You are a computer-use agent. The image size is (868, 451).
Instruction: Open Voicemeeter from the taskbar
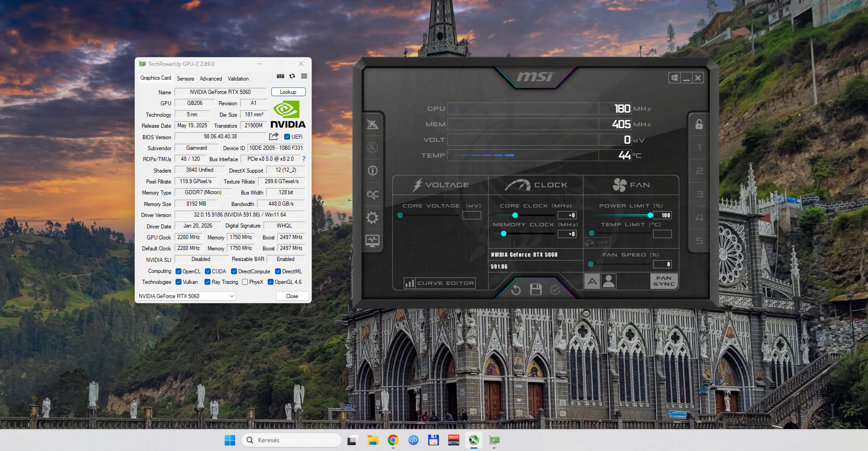[454, 440]
